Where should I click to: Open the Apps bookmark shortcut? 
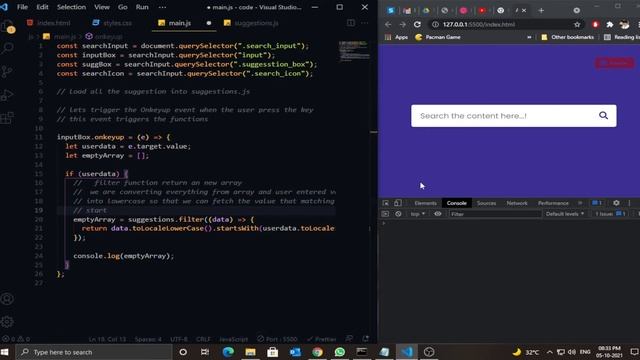(396, 37)
